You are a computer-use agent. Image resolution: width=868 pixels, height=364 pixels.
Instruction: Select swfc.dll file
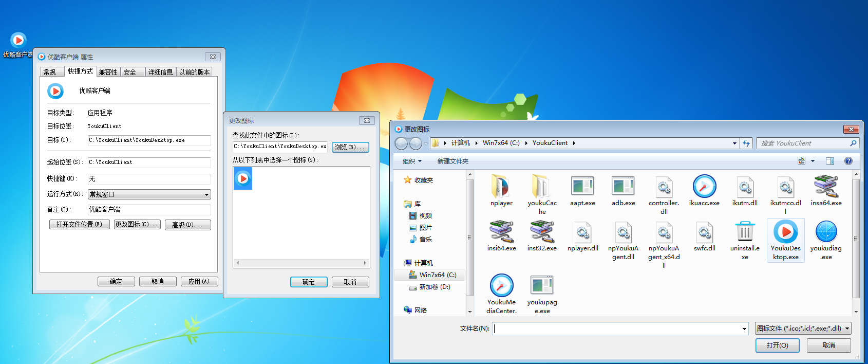pos(704,236)
